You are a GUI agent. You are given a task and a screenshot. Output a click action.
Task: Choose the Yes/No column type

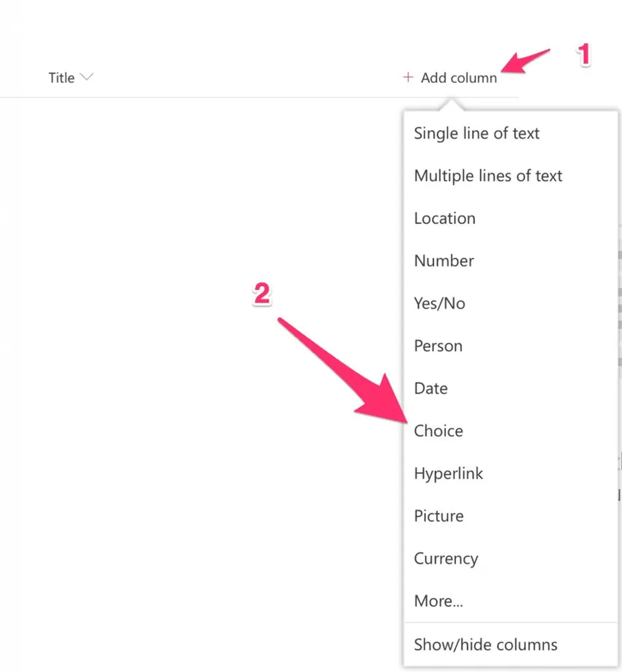pos(439,303)
